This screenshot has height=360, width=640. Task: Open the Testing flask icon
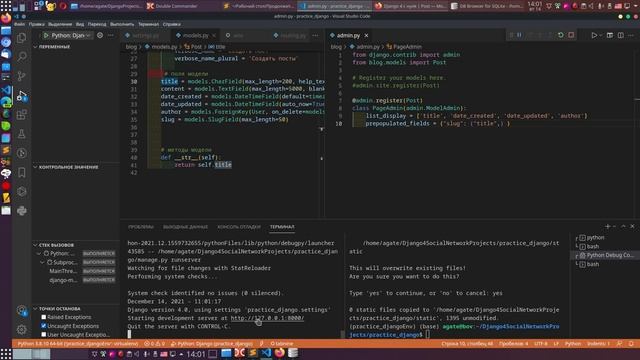click(22, 134)
